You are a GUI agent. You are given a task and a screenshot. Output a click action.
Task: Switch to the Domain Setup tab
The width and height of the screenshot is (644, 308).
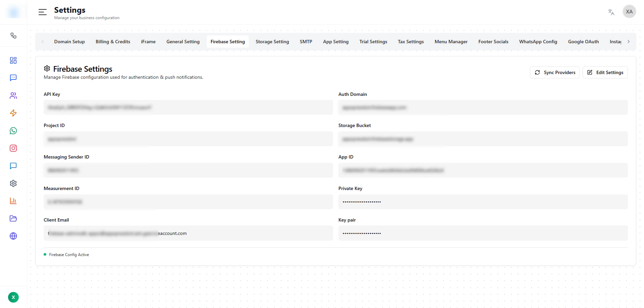(x=69, y=42)
